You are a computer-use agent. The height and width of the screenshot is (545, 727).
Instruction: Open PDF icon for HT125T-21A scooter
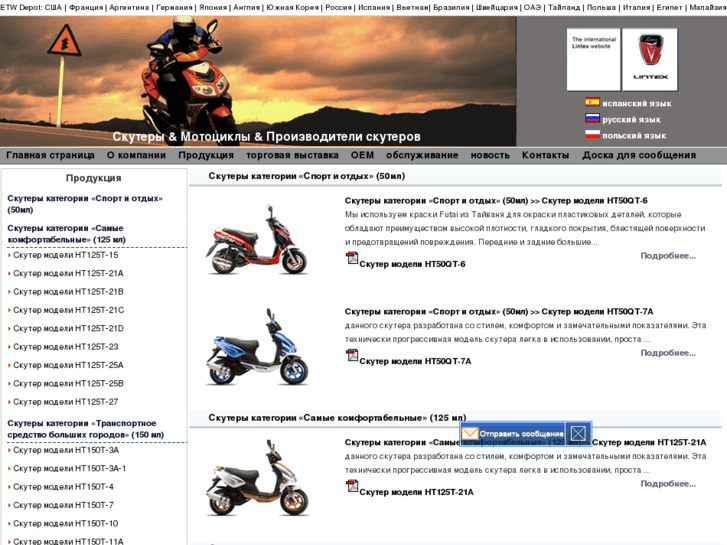352,487
